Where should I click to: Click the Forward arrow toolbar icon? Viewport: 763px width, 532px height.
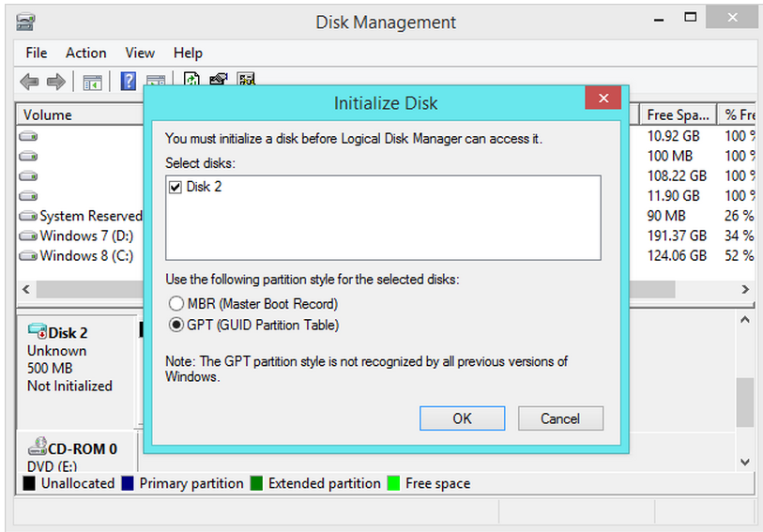56,83
